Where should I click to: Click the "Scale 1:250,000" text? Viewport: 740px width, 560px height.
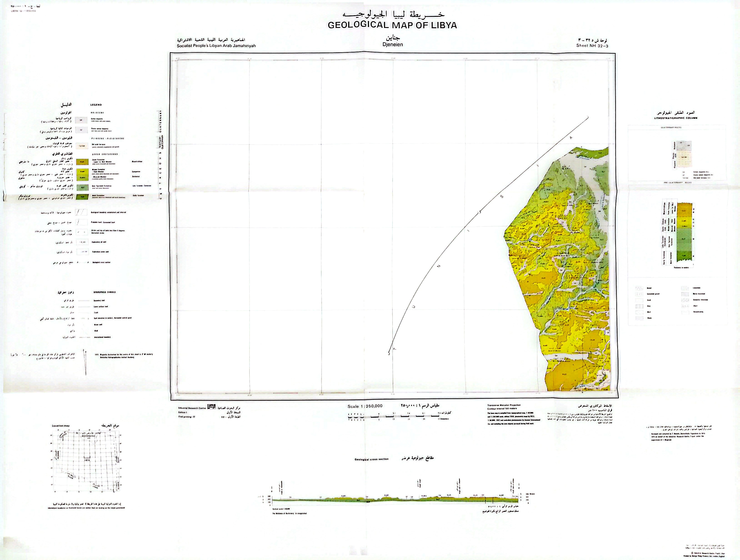365,406
